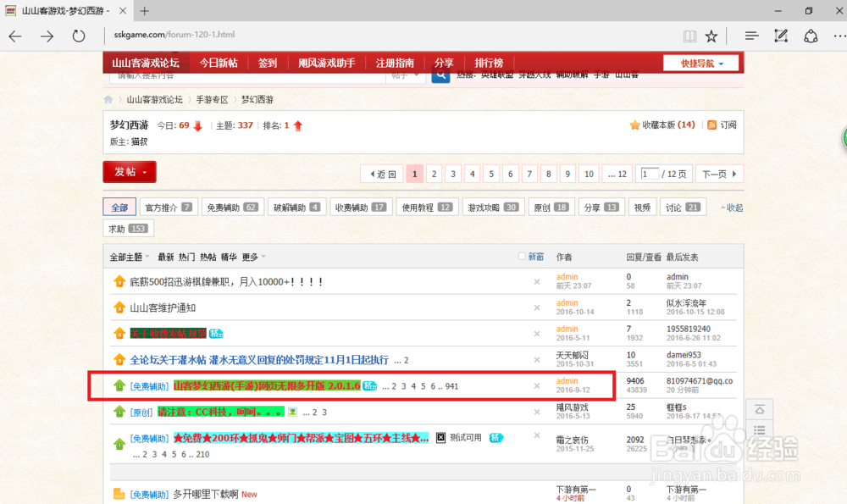The height and width of the screenshot is (504, 847).
Task: Click the RSS 订阅 icon
Action: tap(712, 125)
